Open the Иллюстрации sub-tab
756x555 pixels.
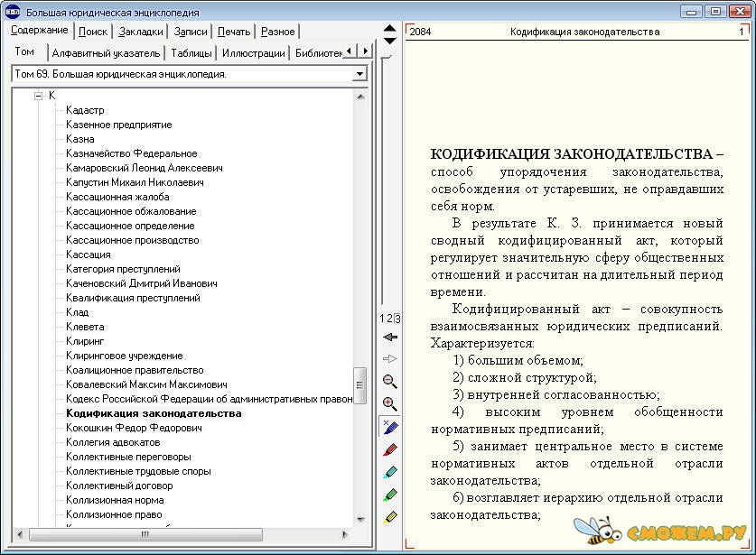(254, 53)
